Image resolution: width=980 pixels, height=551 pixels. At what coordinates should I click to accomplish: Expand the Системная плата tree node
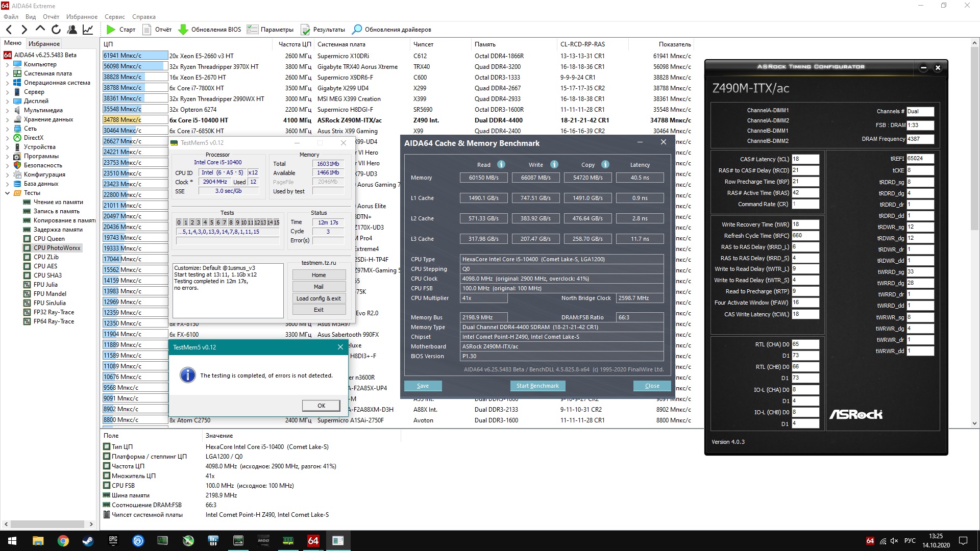pos(7,73)
